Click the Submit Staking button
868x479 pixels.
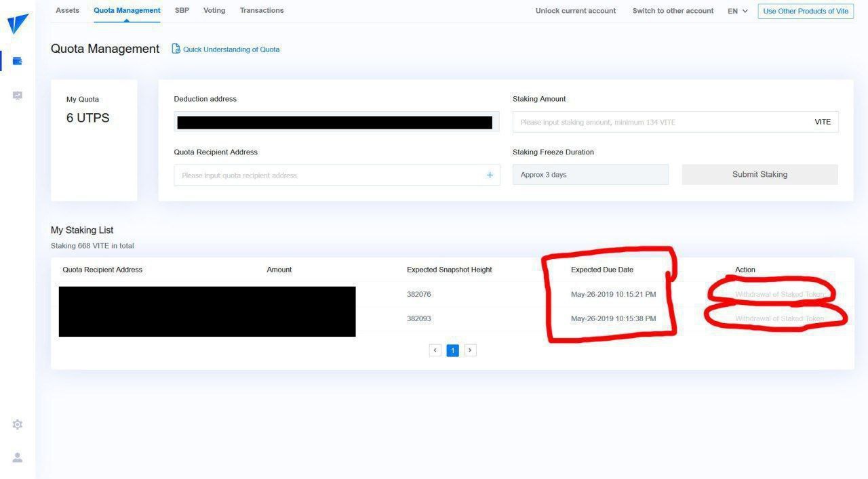click(x=759, y=174)
